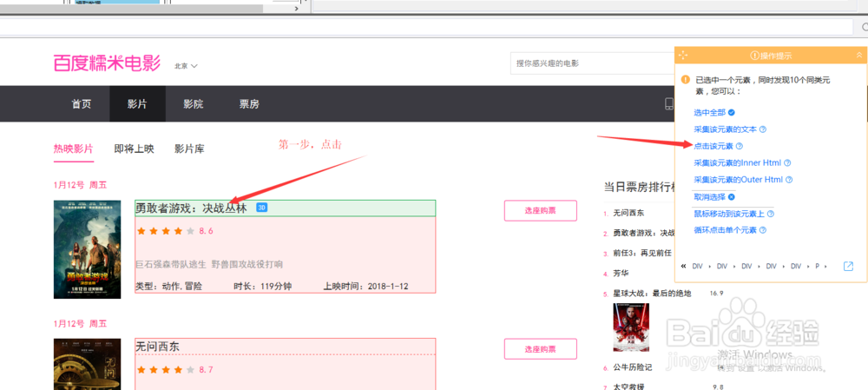Go to the 票房 navigation tab
Image resolution: width=868 pixels, height=390 pixels.
(x=249, y=103)
